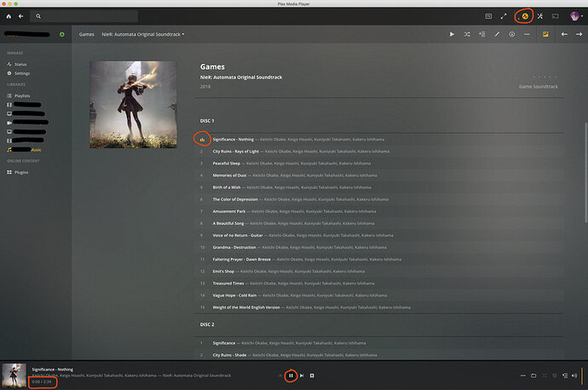Viewport: 588px width, 390px height.
Task: Switch to TV mode icon
Action: coord(488,16)
